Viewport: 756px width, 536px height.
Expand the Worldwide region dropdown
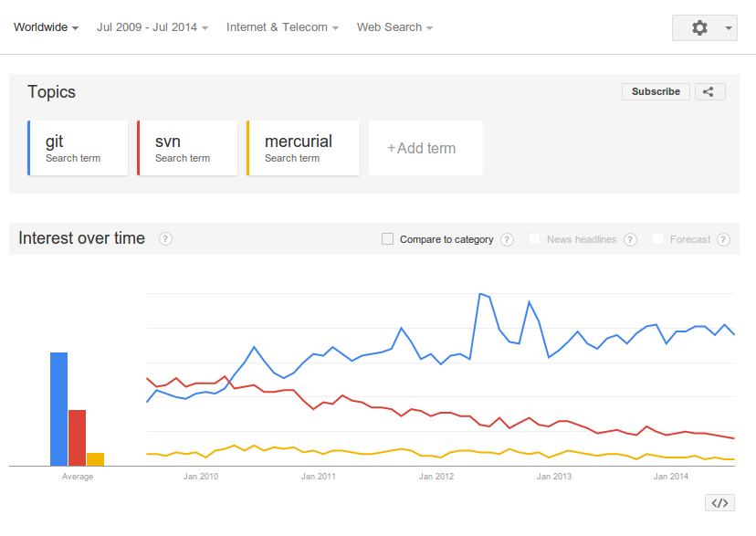(46, 27)
